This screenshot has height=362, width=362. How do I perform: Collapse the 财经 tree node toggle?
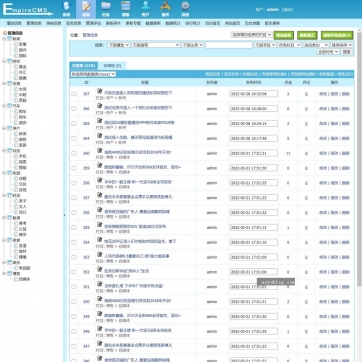click(4, 61)
